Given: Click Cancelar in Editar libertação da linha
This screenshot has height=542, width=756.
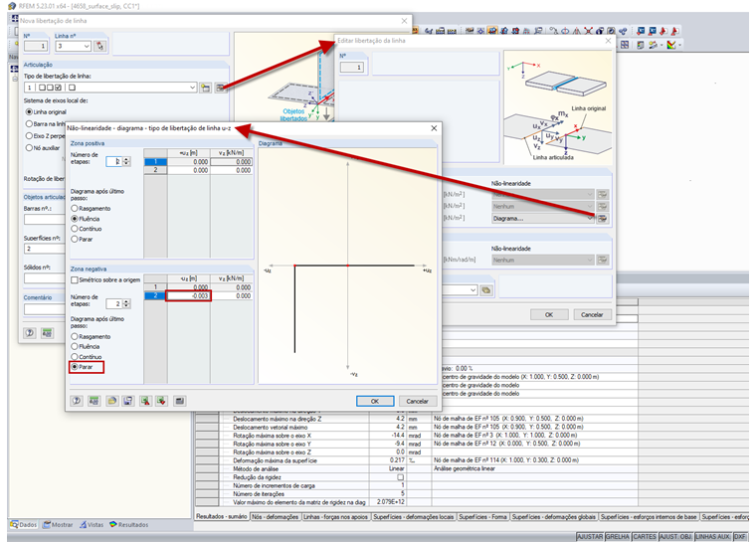Looking at the screenshot, I should click(x=592, y=314).
